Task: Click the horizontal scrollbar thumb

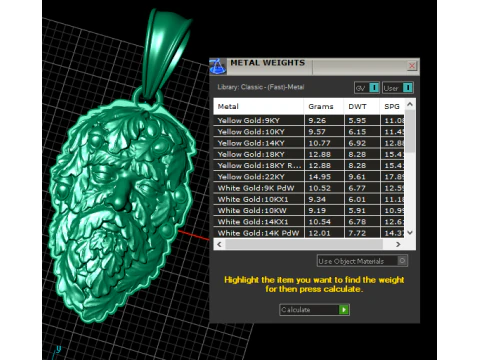Action: 304,244
